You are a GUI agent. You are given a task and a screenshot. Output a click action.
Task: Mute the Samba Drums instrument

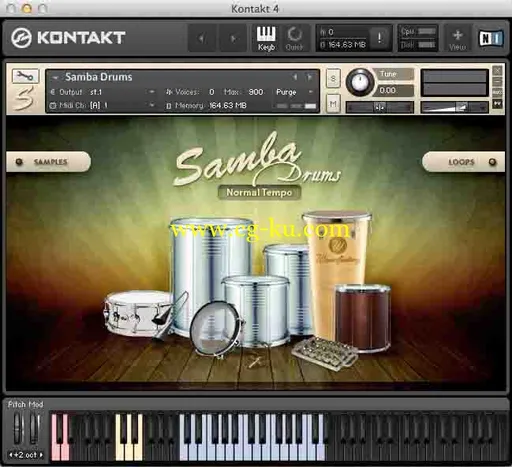[x=333, y=103]
